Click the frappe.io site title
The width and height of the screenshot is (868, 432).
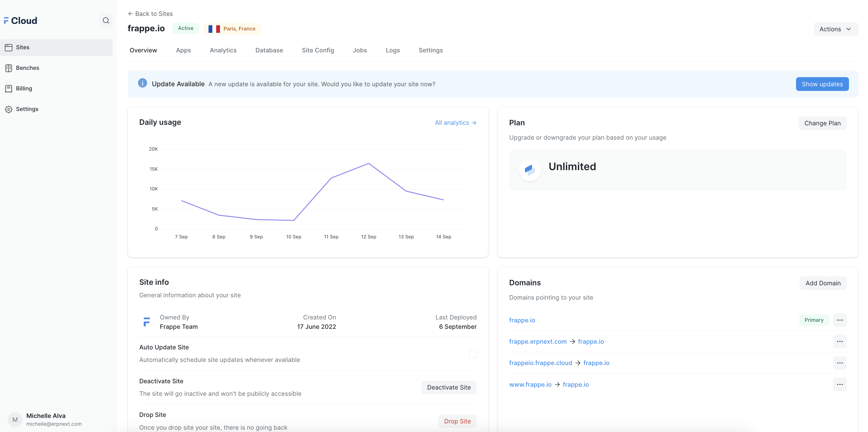coord(146,28)
